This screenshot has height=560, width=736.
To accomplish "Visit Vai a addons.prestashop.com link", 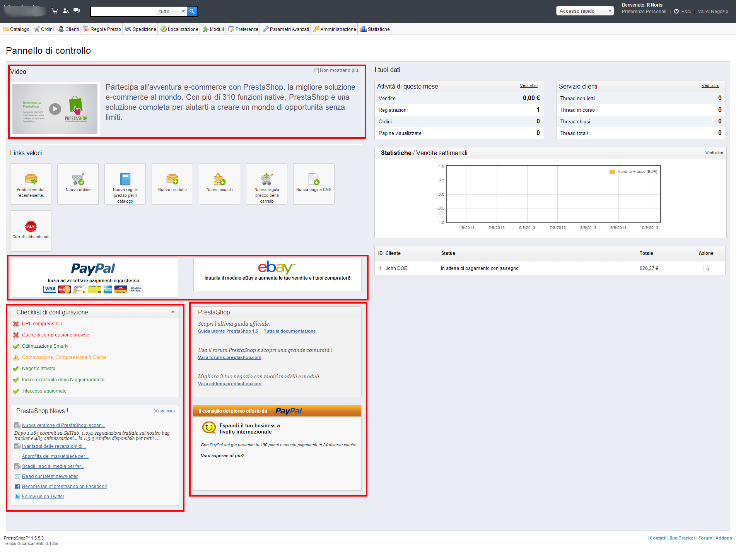I will [x=229, y=384].
